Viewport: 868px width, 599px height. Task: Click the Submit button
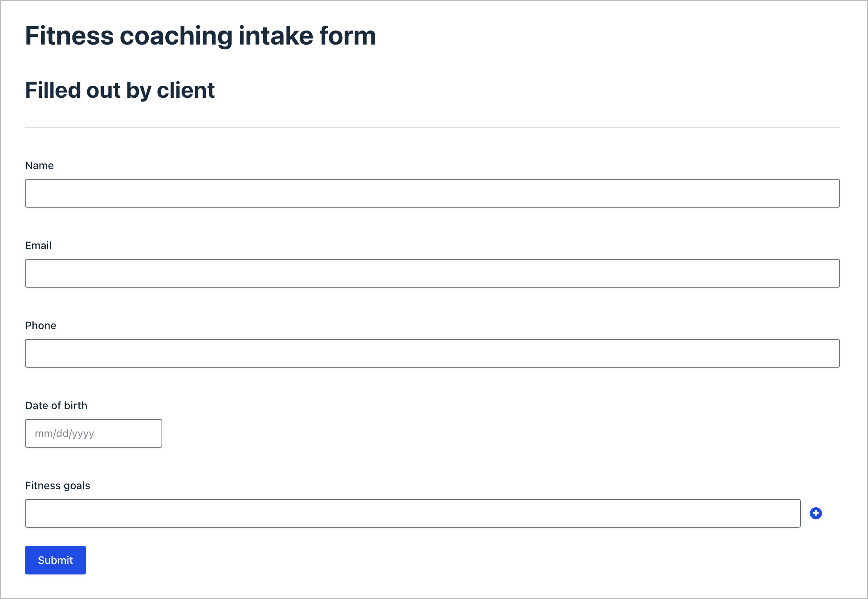coord(55,560)
